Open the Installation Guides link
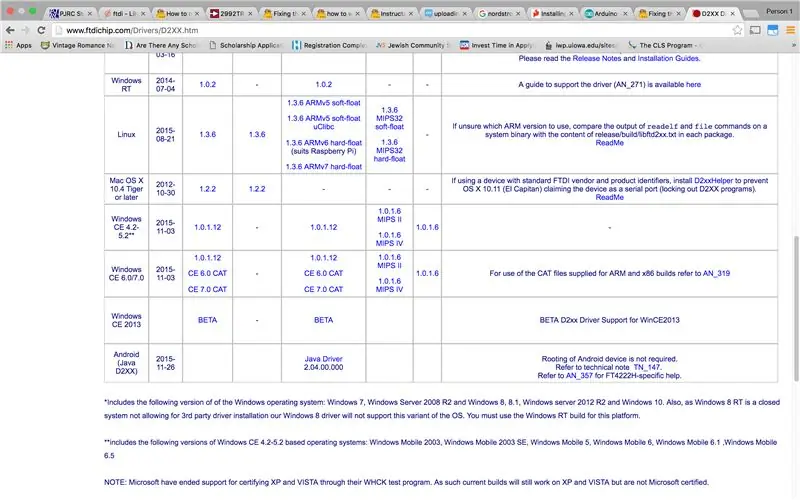 668,58
